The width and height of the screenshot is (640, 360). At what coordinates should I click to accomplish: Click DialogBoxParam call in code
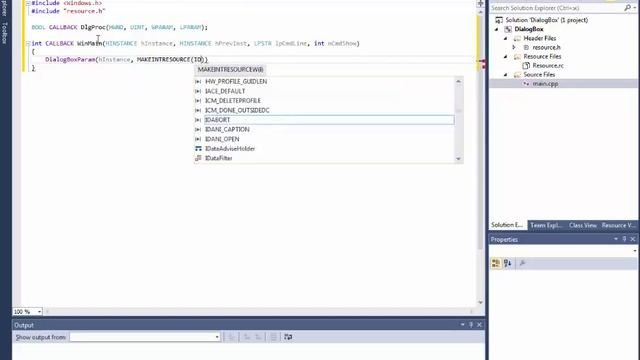70,60
